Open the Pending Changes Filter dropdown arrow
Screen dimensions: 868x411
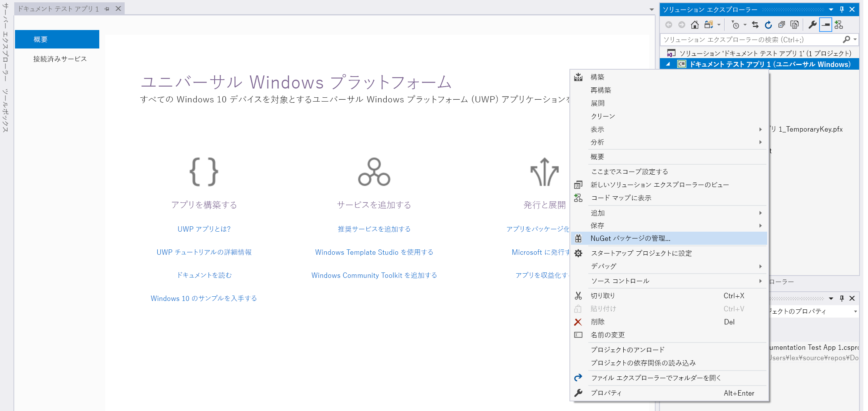coord(745,25)
